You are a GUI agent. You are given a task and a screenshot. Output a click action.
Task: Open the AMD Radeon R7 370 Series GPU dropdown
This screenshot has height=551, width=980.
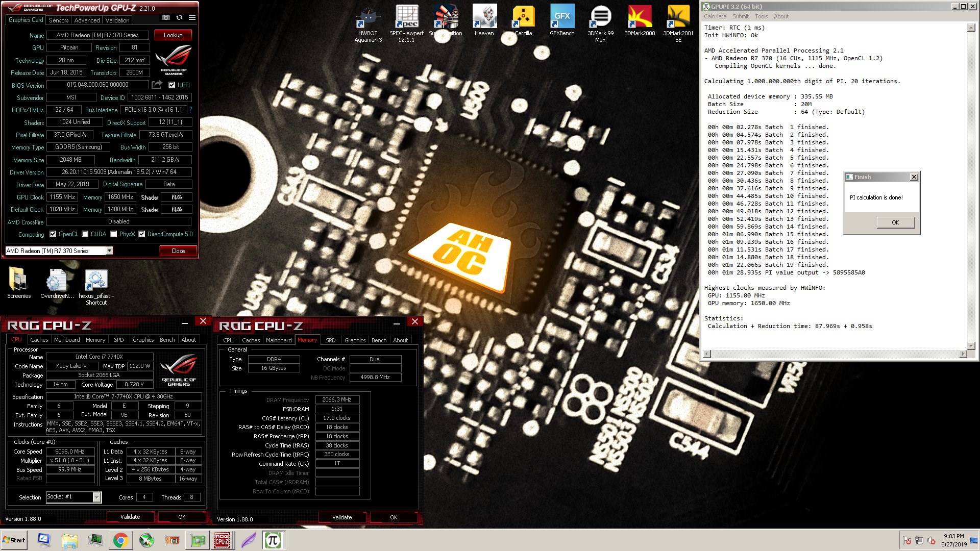(x=109, y=251)
